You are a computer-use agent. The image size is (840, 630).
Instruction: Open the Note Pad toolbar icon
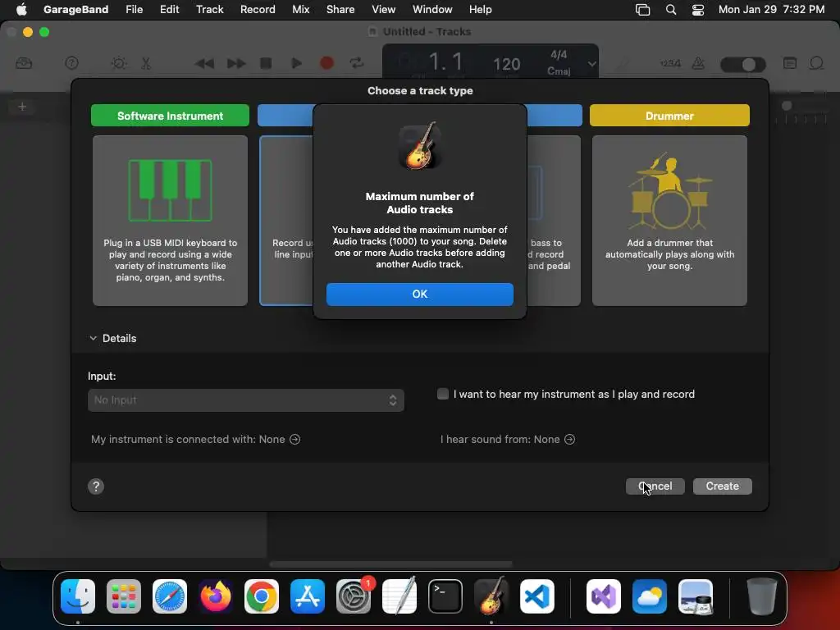tap(790, 63)
